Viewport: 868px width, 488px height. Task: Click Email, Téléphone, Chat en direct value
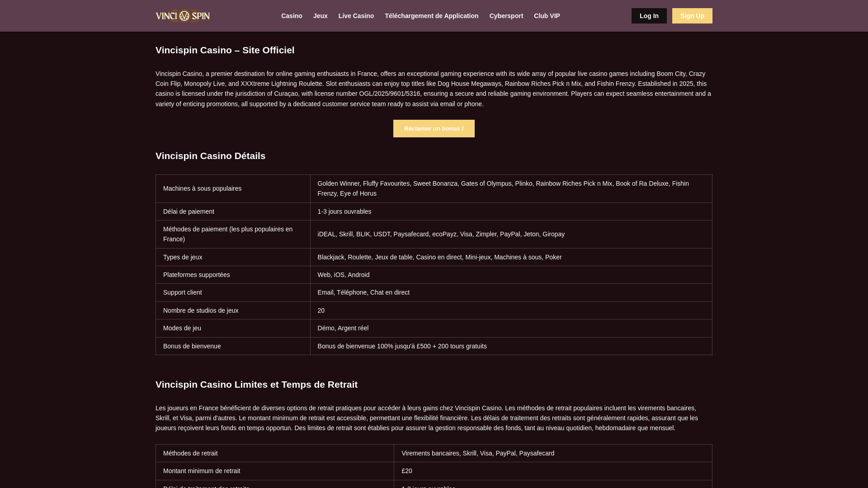pos(511,292)
